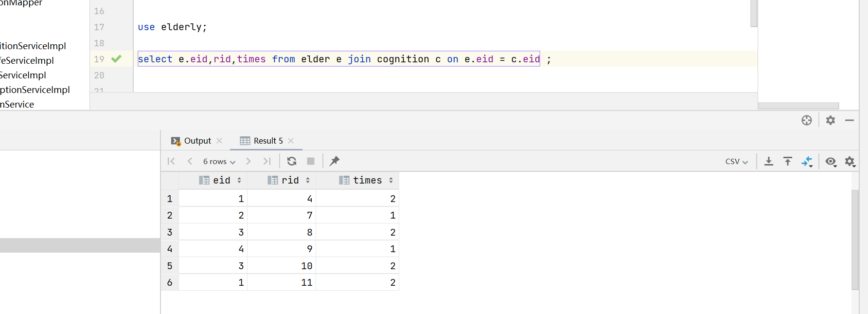This screenshot has width=868, height=314.
Task: Toggle sort on the times column
Action: click(391, 180)
